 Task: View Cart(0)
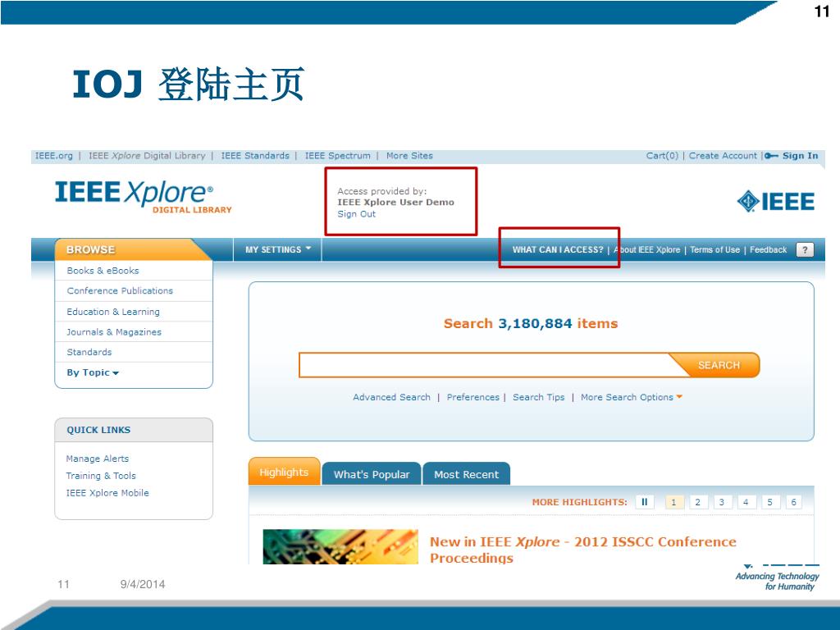(662, 156)
